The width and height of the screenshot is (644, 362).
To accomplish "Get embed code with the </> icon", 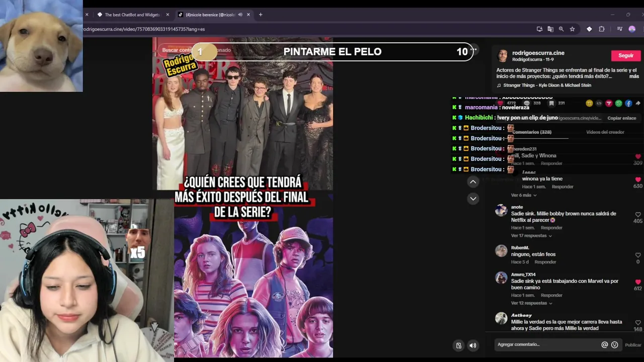I will tap(599, 104).
